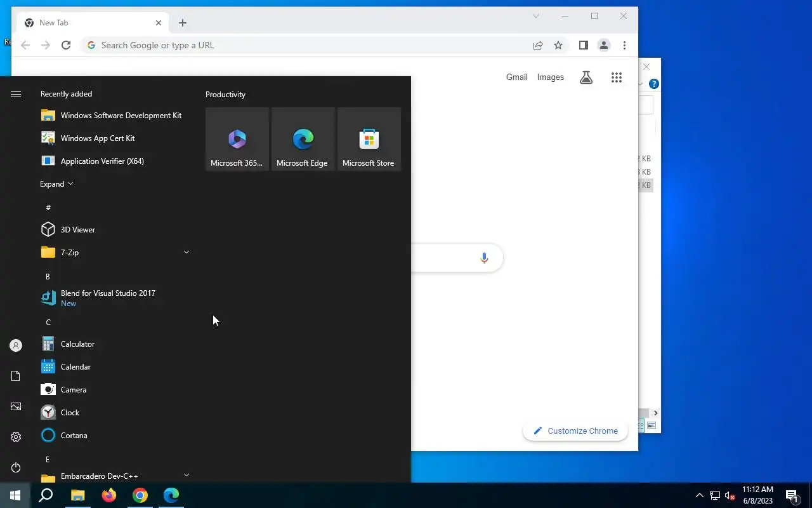Share this page icon in Chrome
The height and width of the screenshot is (508, 812).
[x=538, y=45]
